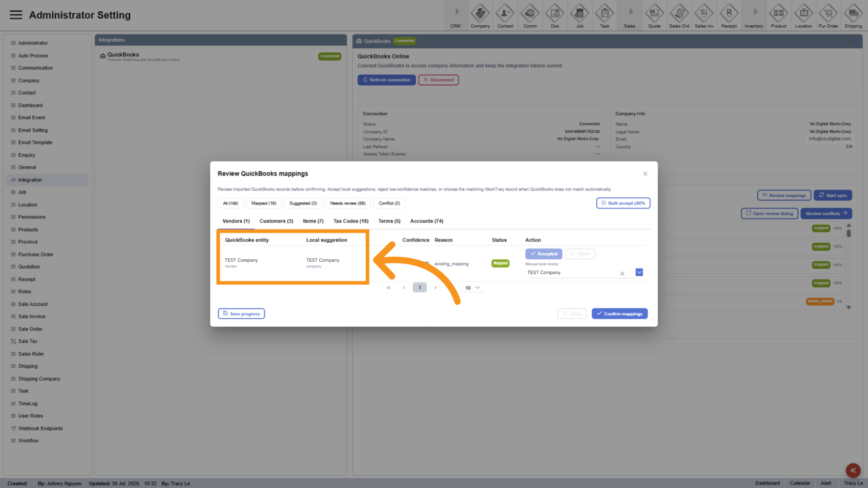Clear the TEST Company manual choice
Screen dimensions: 868x488
pos(622,273)
